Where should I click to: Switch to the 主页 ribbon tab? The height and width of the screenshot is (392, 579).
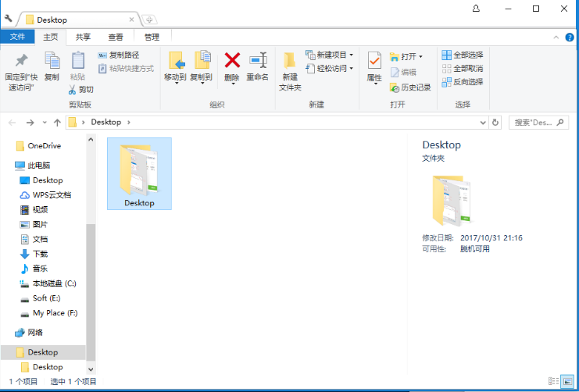point(50,37)
